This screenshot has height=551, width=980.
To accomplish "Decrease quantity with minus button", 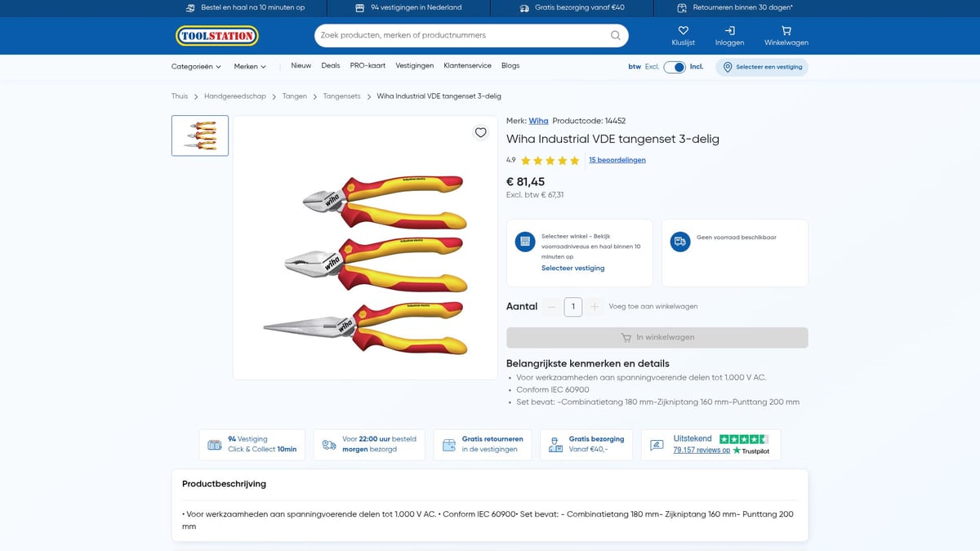I will coord(552,307).
